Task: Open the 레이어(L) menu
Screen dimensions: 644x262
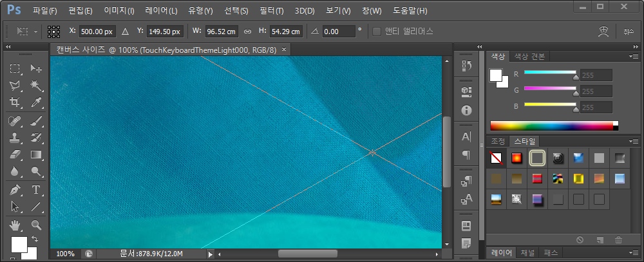Action: pyautogui.click(x=162, y=11)
